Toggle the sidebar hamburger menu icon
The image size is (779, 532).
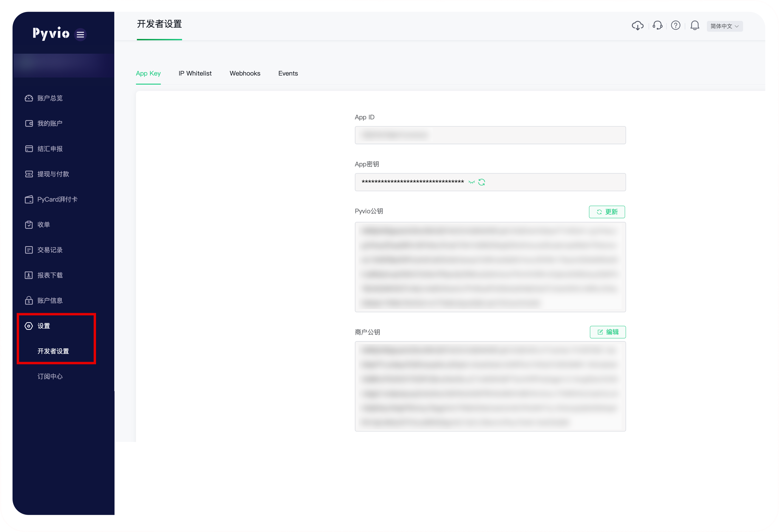[x=80, y=35]
